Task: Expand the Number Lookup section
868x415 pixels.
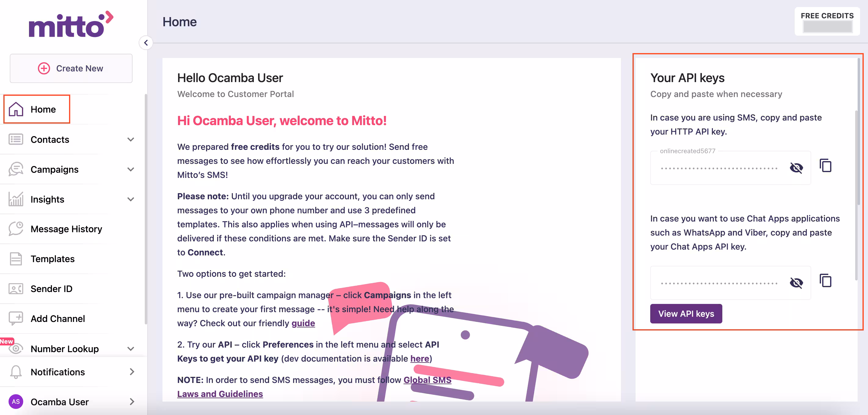Action: pos(131,349)
